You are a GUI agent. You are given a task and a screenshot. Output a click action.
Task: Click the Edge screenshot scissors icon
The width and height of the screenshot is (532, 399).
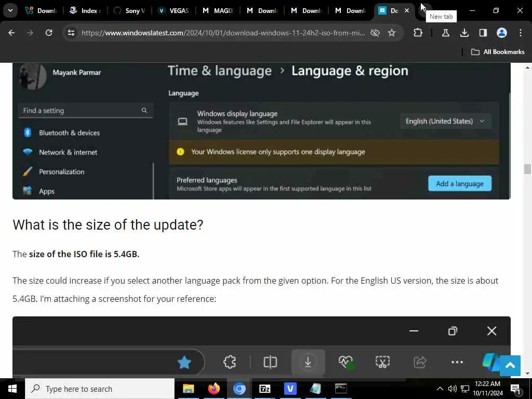tap(382, 362)
